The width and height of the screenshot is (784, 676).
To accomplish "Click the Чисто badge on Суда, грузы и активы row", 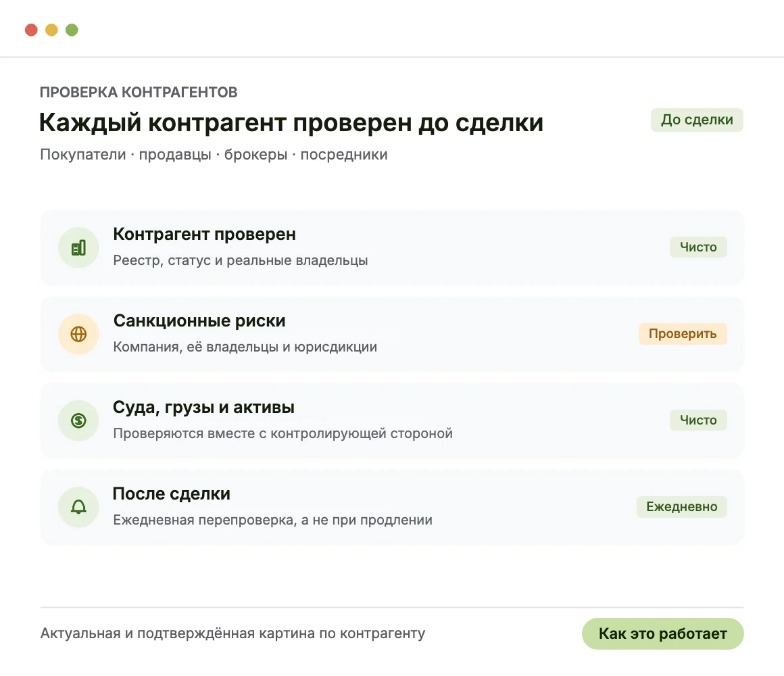I will tap(698, 420).
